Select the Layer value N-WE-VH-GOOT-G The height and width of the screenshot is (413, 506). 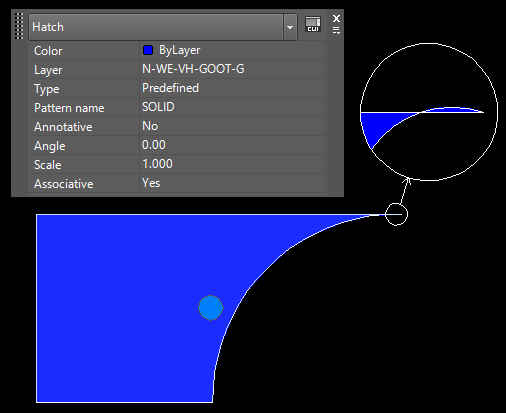pos(193,69)
